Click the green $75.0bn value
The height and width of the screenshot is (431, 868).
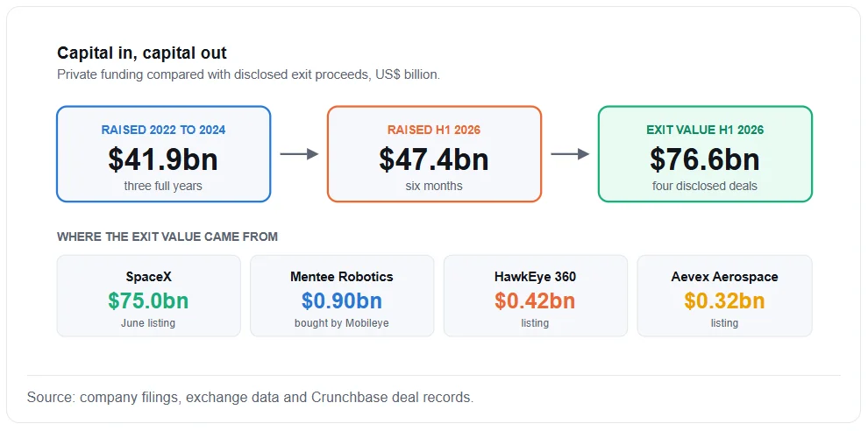click(x=148, y=300)
